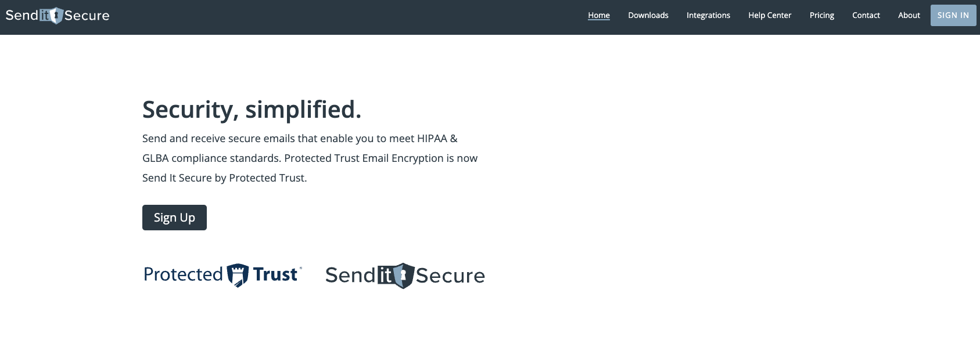The image size is (980, 351).
Task: Click the word "Secure" in the header logo
Action: [87, 16]
